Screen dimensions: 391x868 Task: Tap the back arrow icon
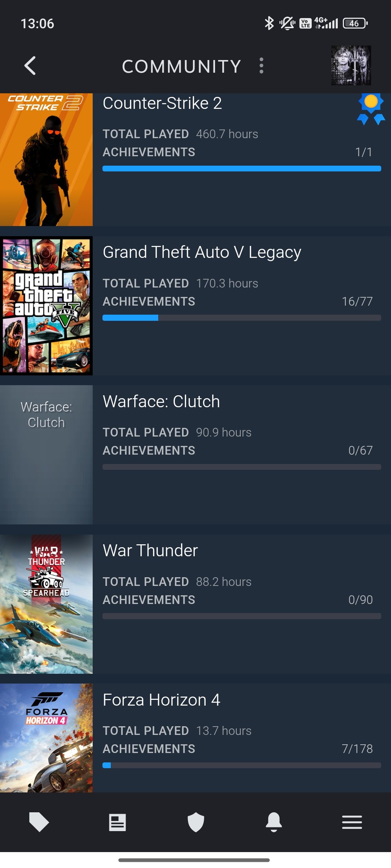pos(30,66)
